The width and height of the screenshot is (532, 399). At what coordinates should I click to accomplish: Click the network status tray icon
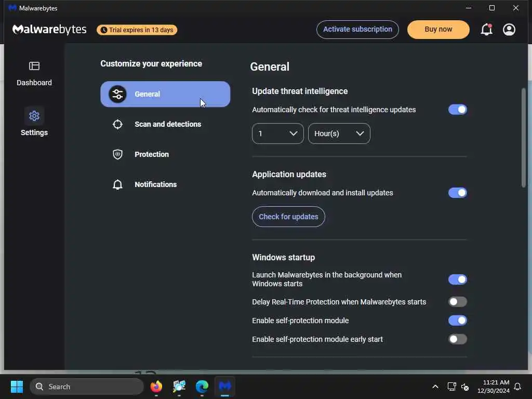click(x=451, y=387)
